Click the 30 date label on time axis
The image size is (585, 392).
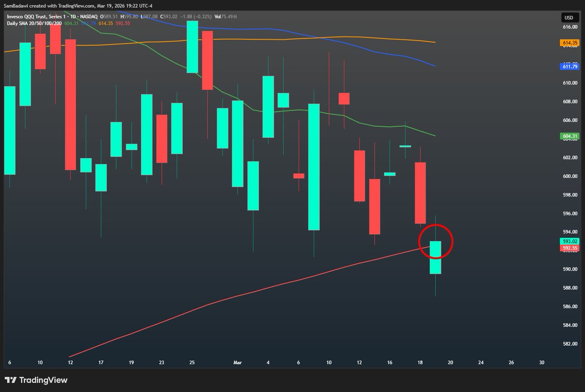pos(542,363)
